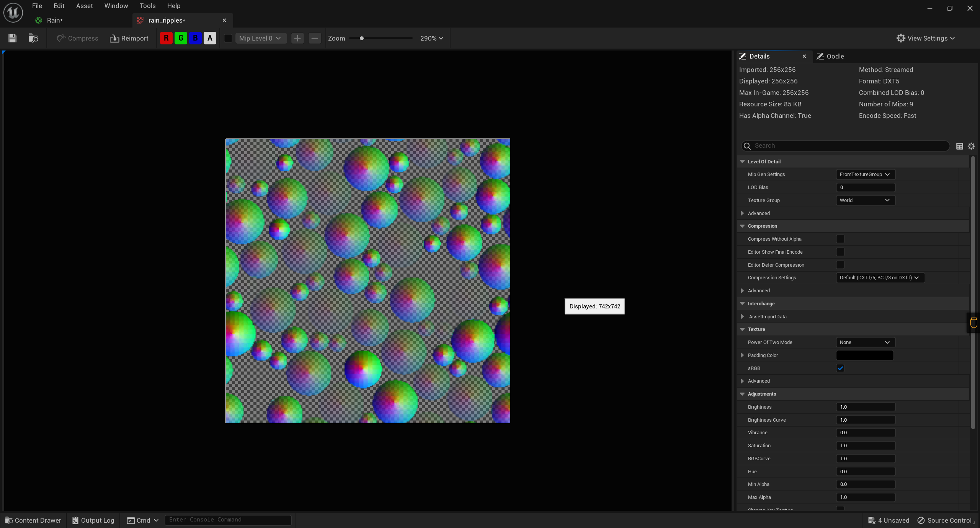Expand the Padding Color row
The image size is (980, 528).
(x=742, y=355)
